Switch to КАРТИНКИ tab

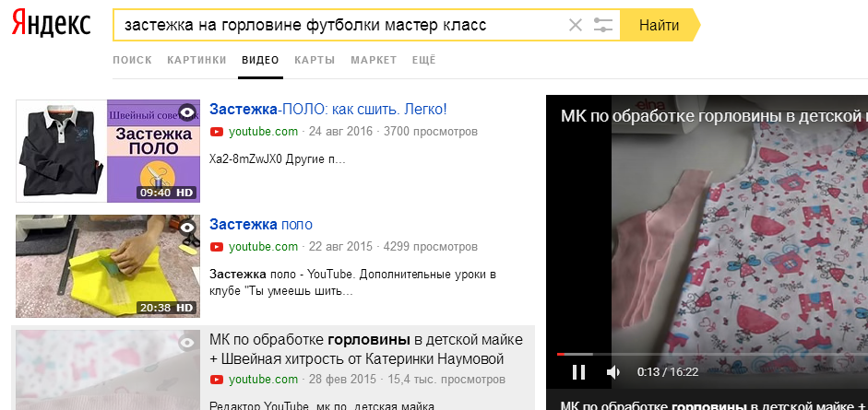tap(197, 60)
